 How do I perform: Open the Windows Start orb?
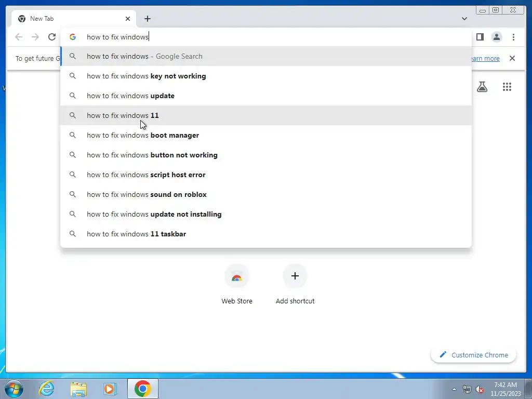coord(14,389)
